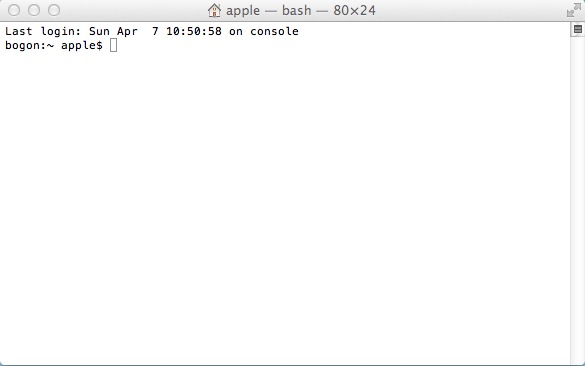Click the "Sun Apr" date in login line

113,32
